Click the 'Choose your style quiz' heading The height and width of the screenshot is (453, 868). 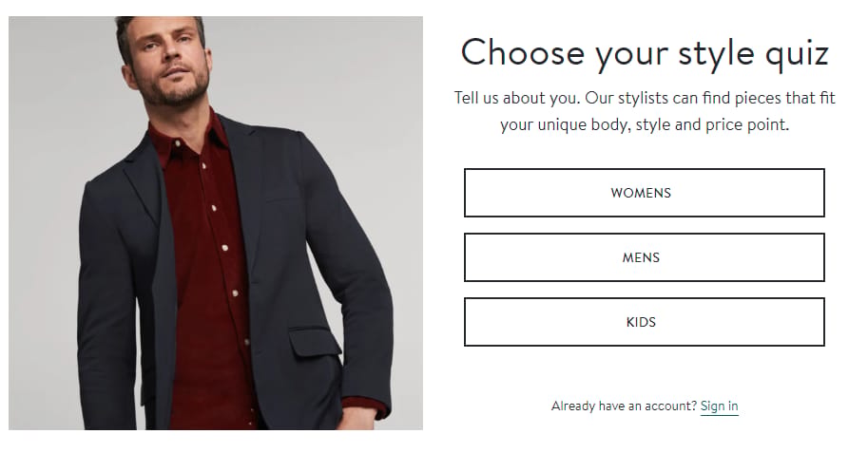pyautogui.click(x=645, y=53)
